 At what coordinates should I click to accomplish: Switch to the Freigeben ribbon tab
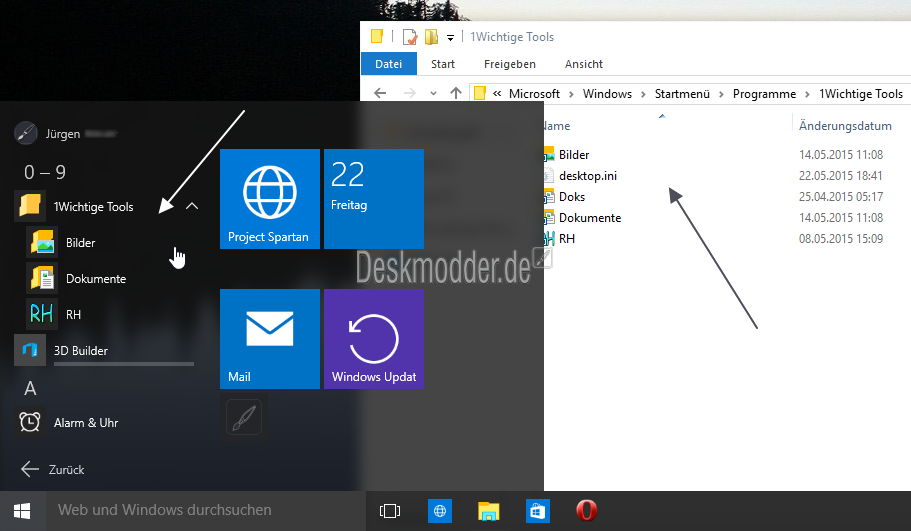pyautogui.click(x=510, y=64)
